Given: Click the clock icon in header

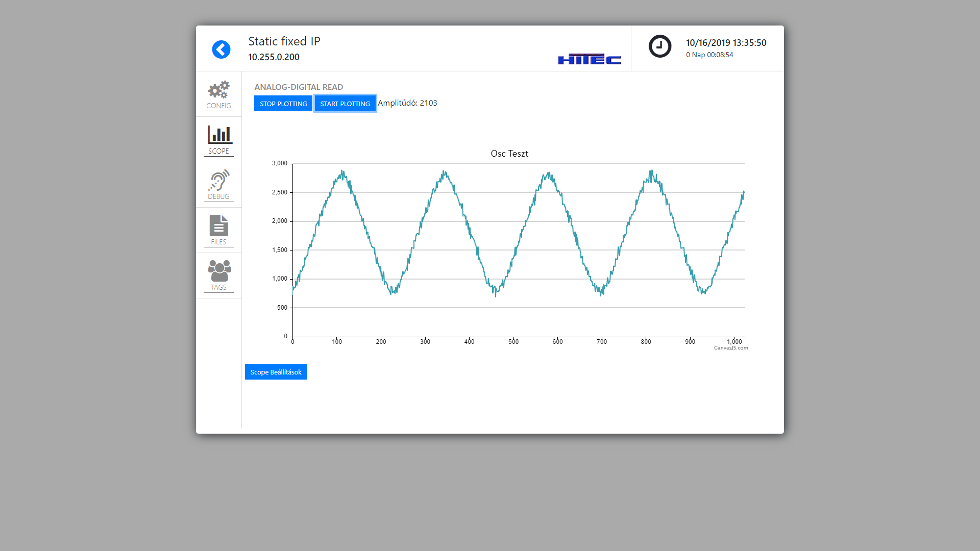Looking at the screenshot, I should tap(660, 46).
